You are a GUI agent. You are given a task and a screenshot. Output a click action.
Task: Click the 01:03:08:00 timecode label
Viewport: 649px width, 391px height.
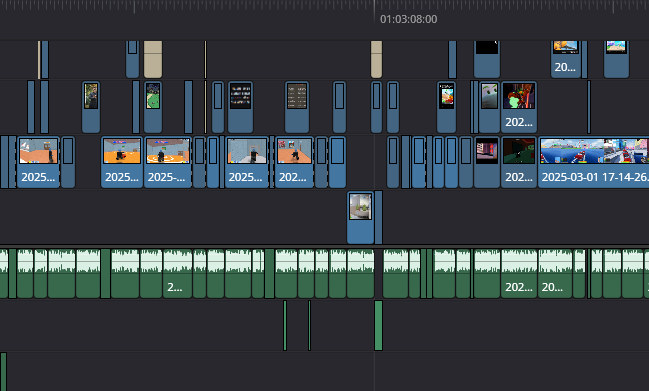(409, 19)
